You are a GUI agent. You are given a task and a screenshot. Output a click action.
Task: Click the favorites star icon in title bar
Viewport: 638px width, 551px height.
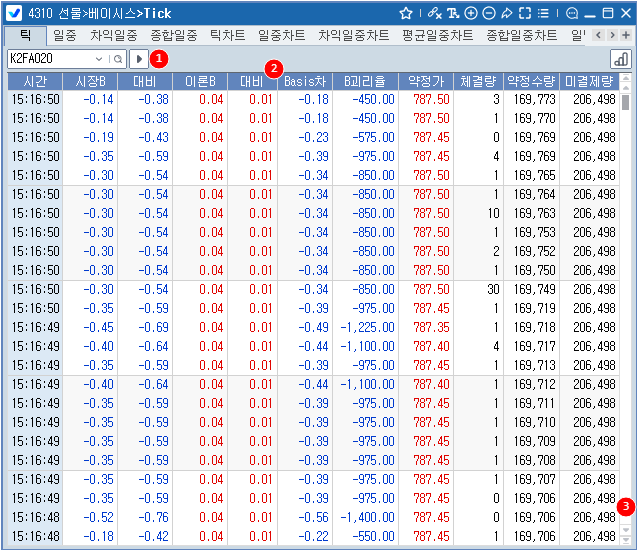click(x=406, y=14)
